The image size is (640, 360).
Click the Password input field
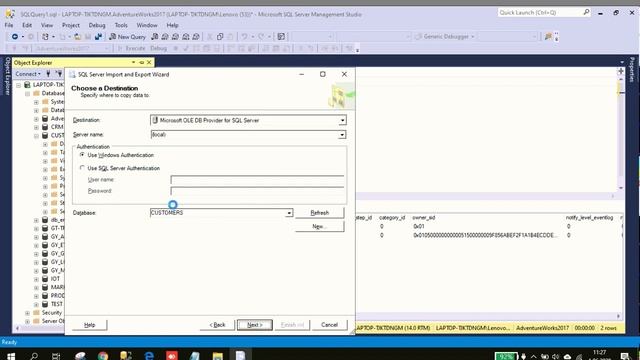click(257, 191)
